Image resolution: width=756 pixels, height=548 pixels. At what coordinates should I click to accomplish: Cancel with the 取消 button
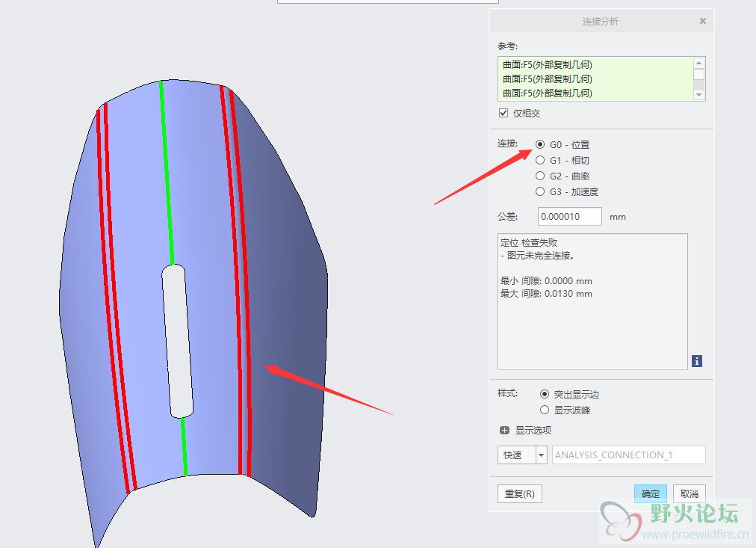[689, 494]
